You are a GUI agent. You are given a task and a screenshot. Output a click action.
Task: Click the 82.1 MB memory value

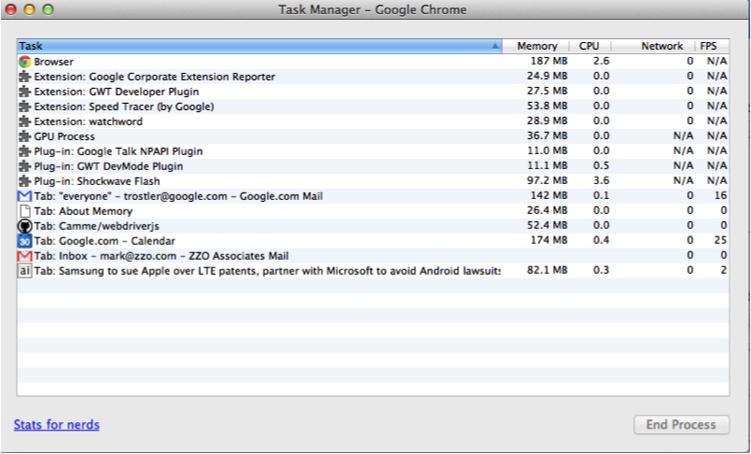(x=547, y=270)
